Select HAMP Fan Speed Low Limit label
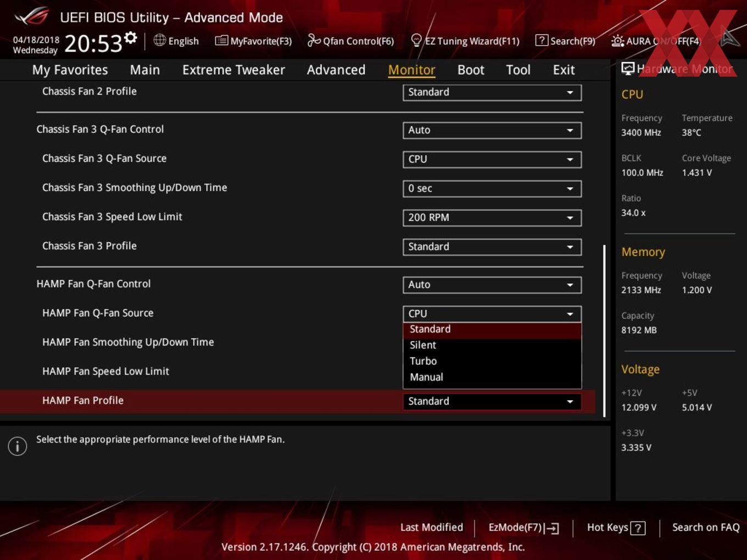 click(105, 372)
